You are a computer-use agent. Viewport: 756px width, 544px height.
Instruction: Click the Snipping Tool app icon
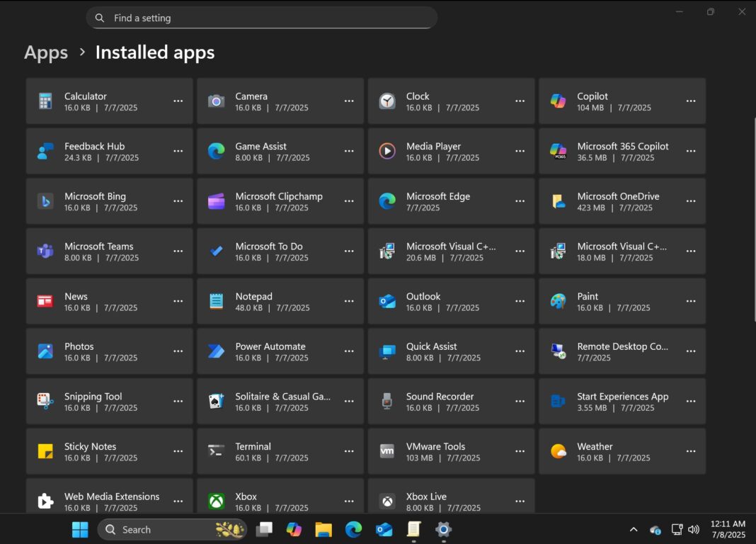[x=45, y=401]
